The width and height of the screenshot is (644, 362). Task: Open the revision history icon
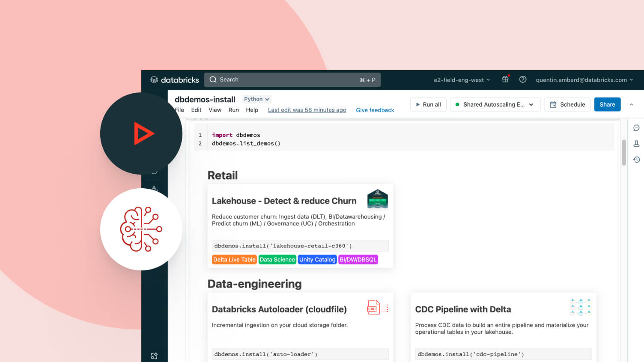pyautogui.click(x=636, y=160)
